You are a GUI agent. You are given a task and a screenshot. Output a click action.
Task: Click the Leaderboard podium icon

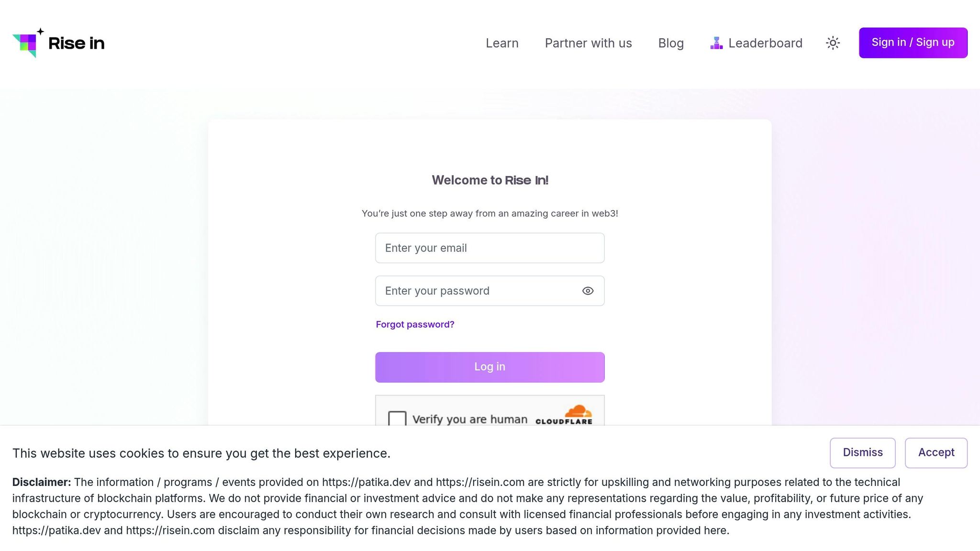coord(716,43)
